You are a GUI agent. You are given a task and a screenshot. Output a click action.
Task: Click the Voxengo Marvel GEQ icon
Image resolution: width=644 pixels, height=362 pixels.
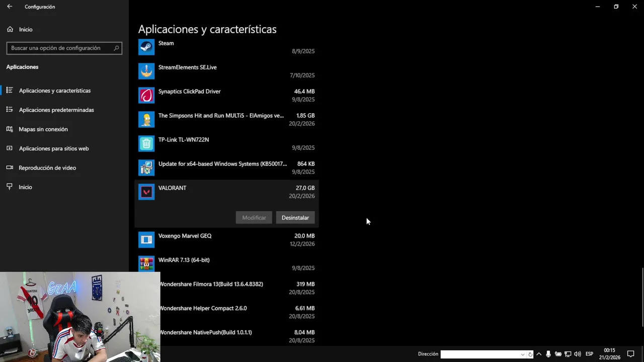pyautogui.click(x=146, y=240)
